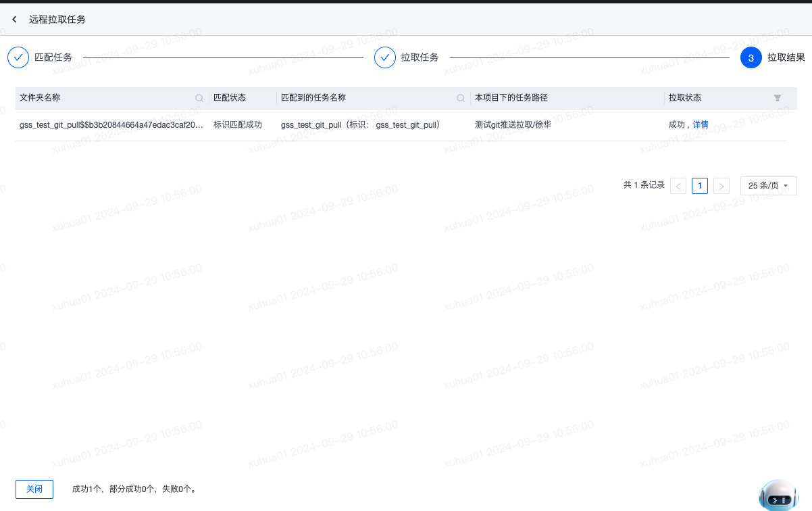The image size is (812, 511).
Task: Expand the pull status filter options
Action: pyautogui.click(x=777, y=97)
